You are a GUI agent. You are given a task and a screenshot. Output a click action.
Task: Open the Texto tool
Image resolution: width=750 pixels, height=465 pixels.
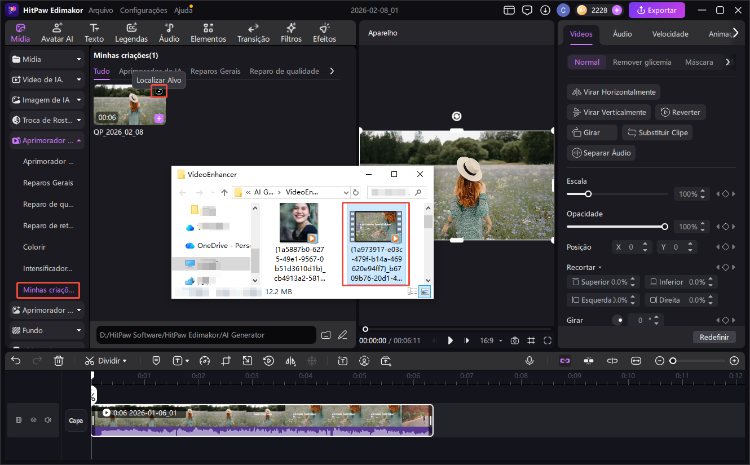tap(94, 33)
